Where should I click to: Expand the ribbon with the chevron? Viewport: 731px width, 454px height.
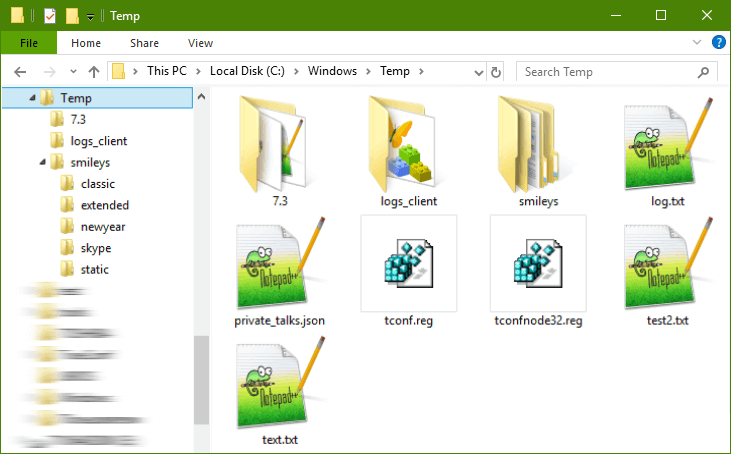tap(698, 43)
